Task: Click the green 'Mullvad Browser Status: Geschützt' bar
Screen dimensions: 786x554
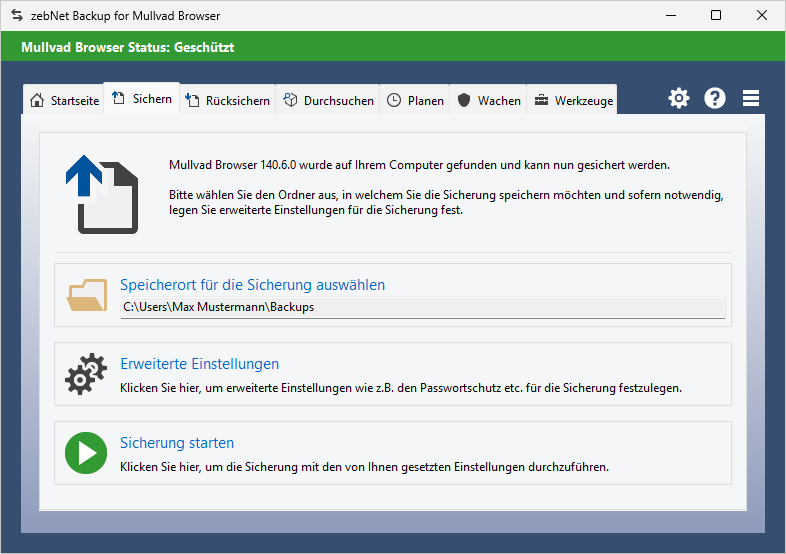Action: tap(393, 47)
